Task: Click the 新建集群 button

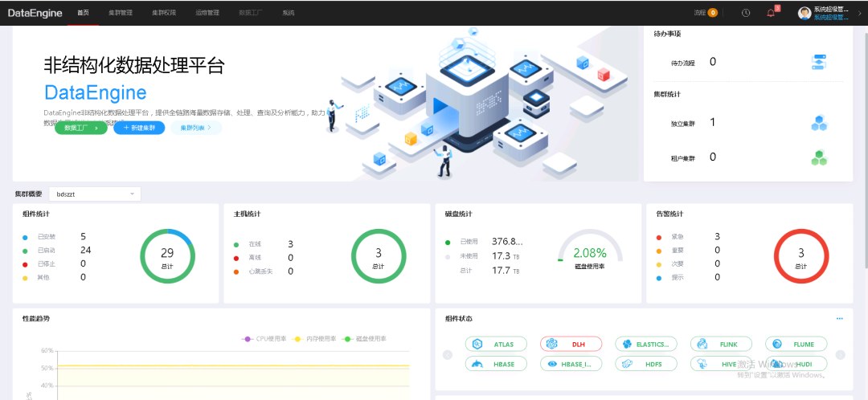Action: (x=140, y=128)
